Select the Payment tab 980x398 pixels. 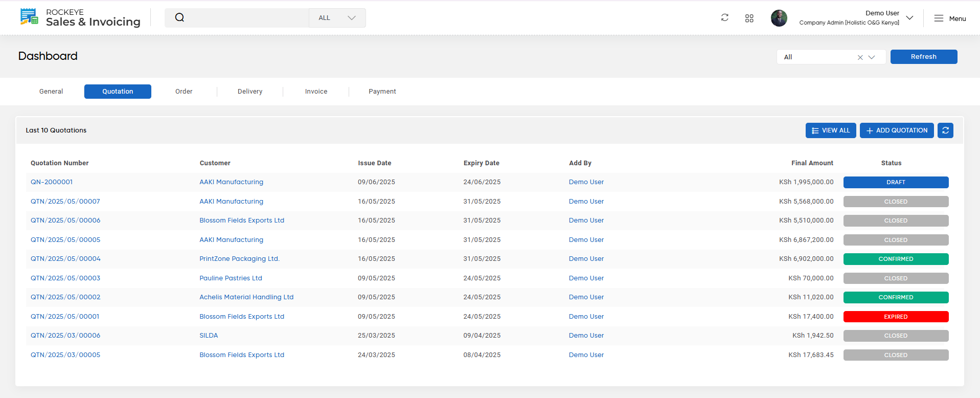tap(382, 92)
